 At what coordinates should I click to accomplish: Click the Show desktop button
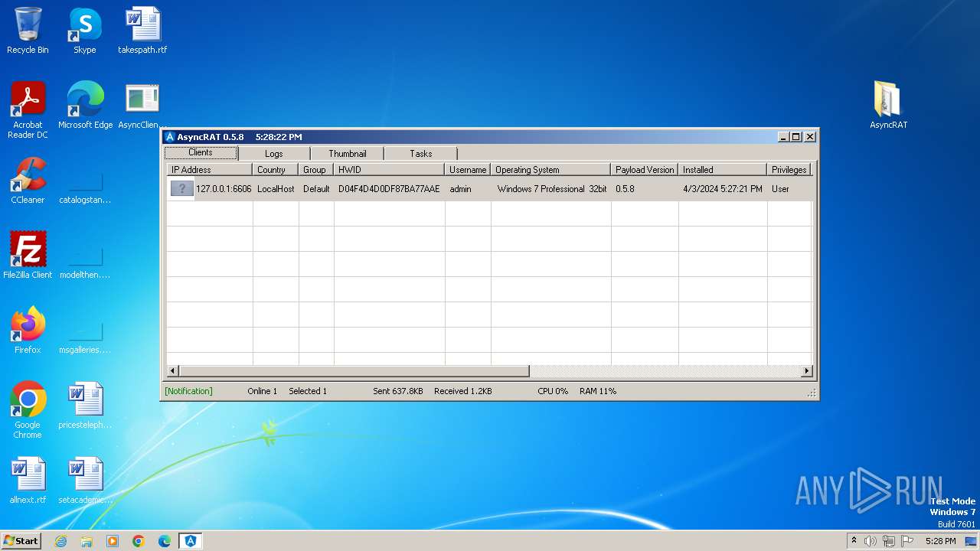pyautogui.click(x=972, y=541)
